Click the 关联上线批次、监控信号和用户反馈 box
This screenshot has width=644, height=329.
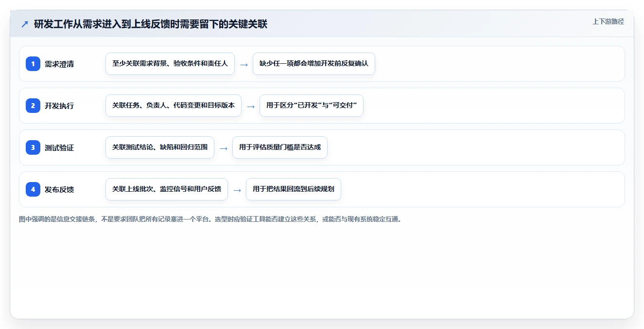click(167, 189)
